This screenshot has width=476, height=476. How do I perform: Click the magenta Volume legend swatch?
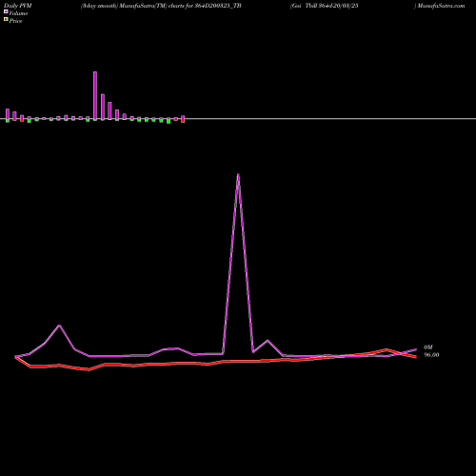pyautogui.click(x=6, y=11)
